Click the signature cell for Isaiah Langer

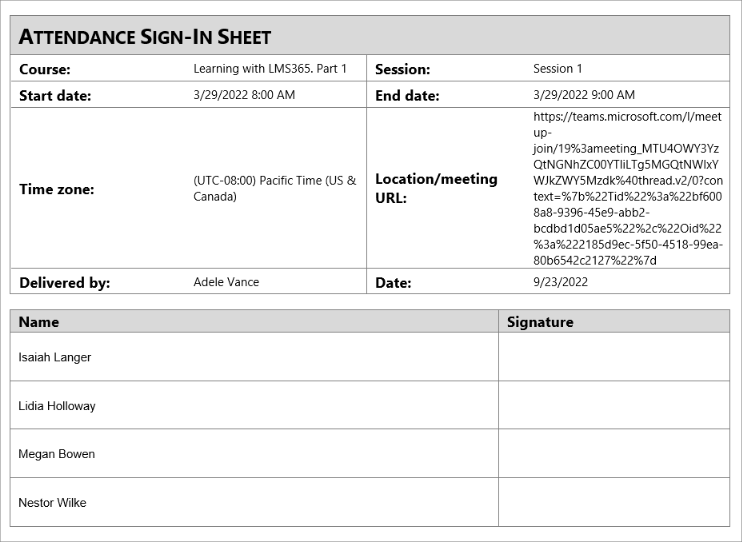tap(614, 357)
